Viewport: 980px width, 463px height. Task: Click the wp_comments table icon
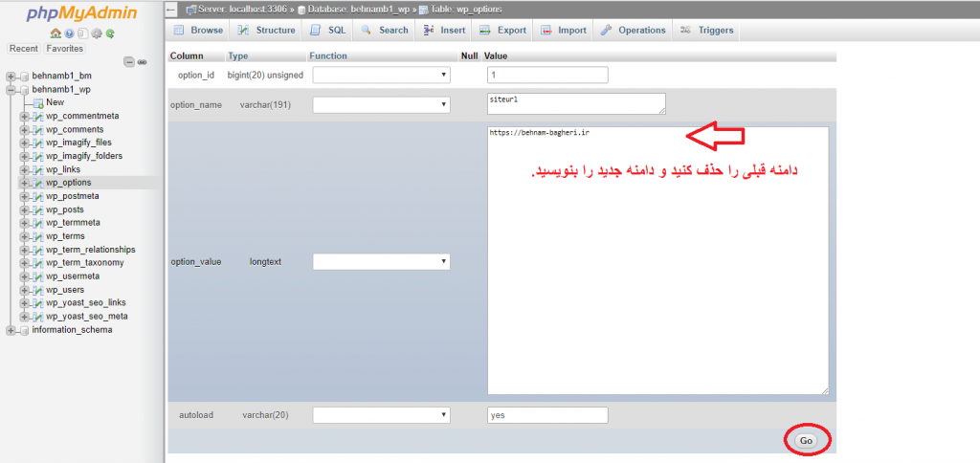pyautogui.click(x=38, y=129)
